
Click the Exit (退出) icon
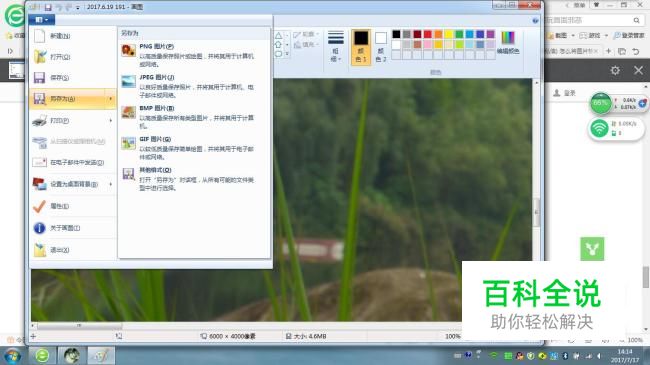pos(40,250)
